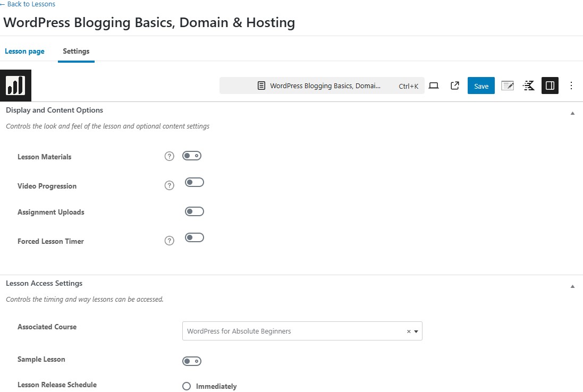Turn on Video Progression switch
The image size is (583, 392).
(x=195, y=182)
